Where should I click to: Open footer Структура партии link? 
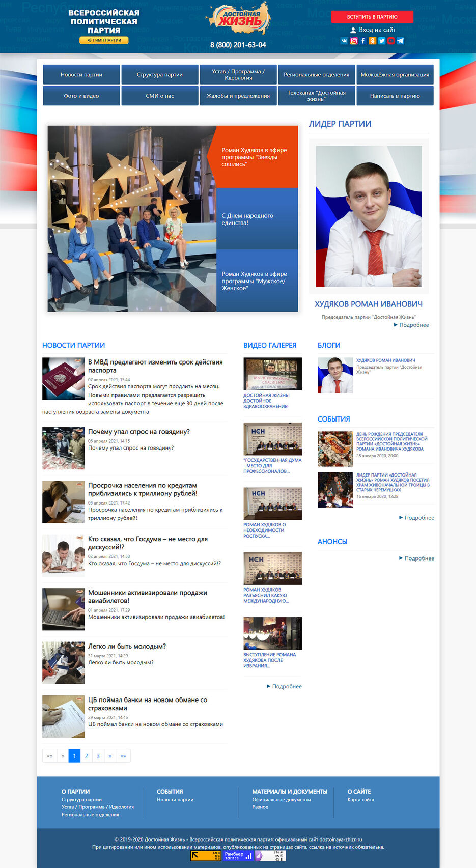(x=81, y=800)
